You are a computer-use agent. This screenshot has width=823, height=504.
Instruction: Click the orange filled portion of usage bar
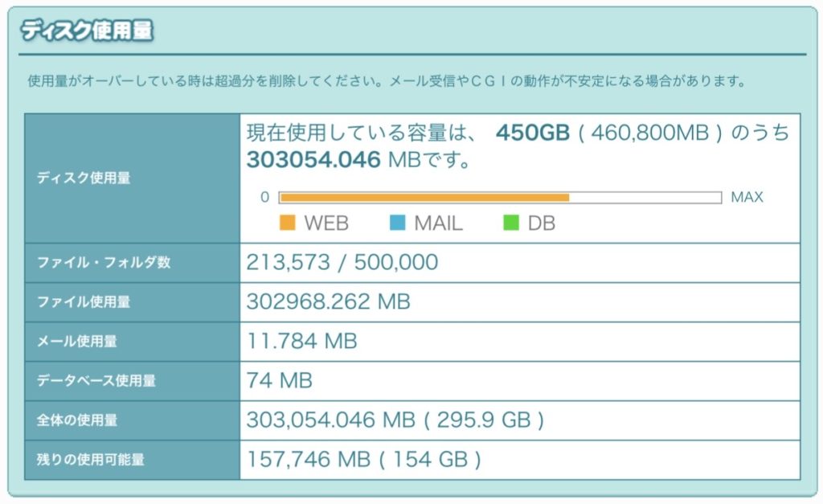[x=424, y=198]
